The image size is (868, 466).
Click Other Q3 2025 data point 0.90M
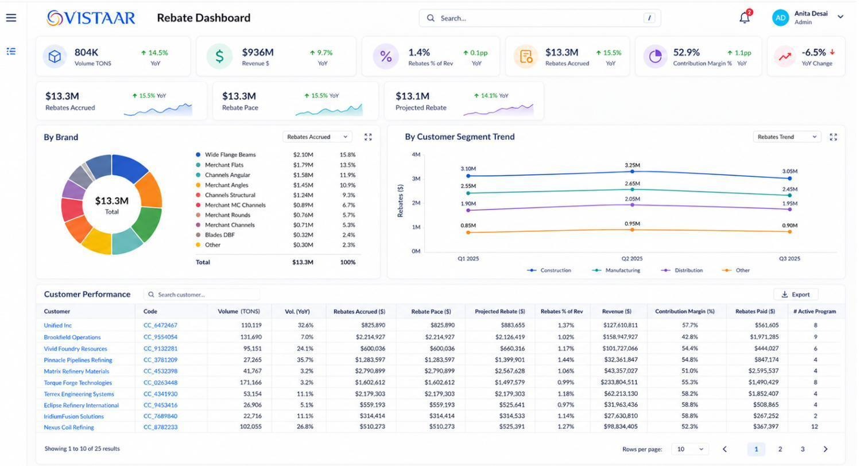click(789, 232)
